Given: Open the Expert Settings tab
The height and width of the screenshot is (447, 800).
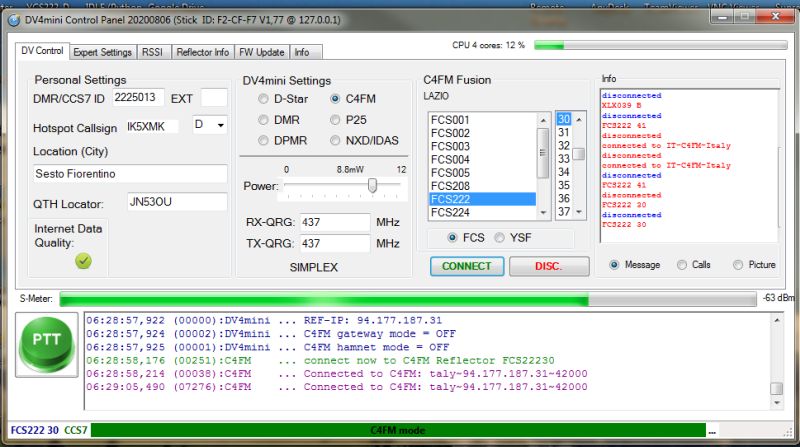Looking at the screenshot, I should pyautogui.click(x=103, y=52).
